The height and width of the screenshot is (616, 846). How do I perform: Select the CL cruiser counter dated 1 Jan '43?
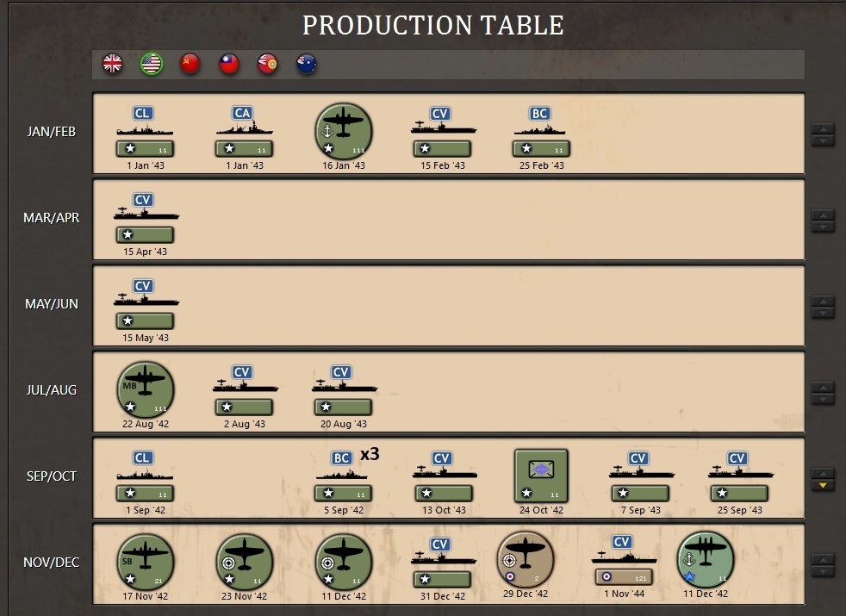point(144,129)
